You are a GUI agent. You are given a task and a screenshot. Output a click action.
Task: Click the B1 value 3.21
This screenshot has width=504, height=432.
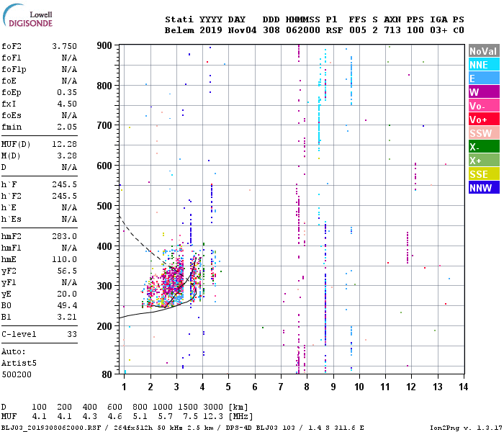(67, 317)
